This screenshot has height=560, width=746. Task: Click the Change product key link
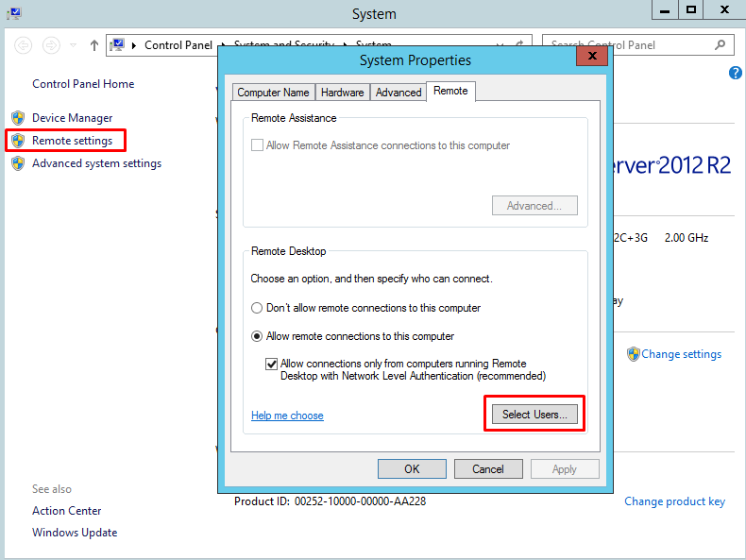[674, 501]
